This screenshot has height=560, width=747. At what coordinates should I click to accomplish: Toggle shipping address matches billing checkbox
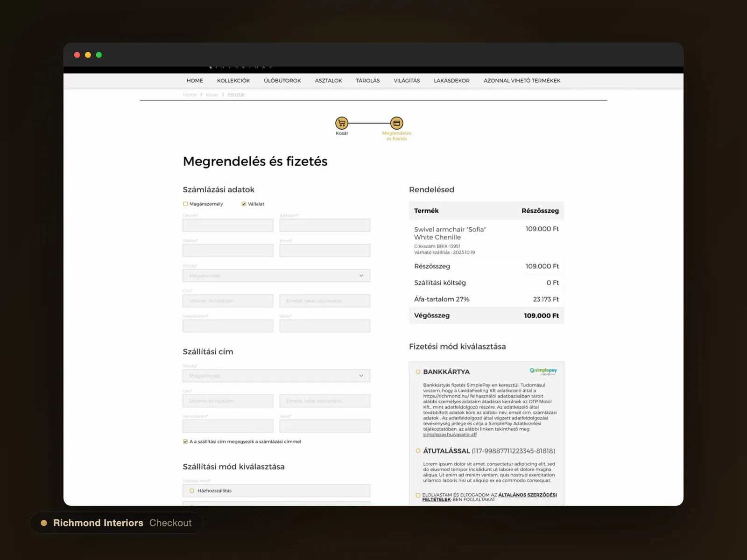point(185,441)
